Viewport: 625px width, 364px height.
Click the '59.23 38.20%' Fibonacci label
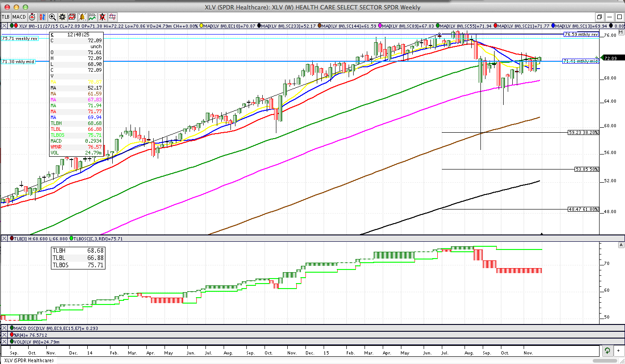pos(584,132)
